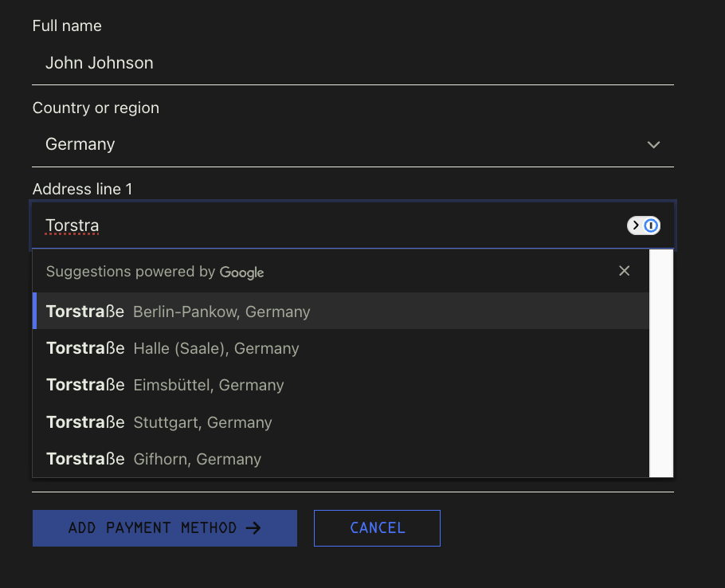Click the white scrollbar beside the suggestions
This screenshot has width=725, height=588.
click(x=661, y=363)
